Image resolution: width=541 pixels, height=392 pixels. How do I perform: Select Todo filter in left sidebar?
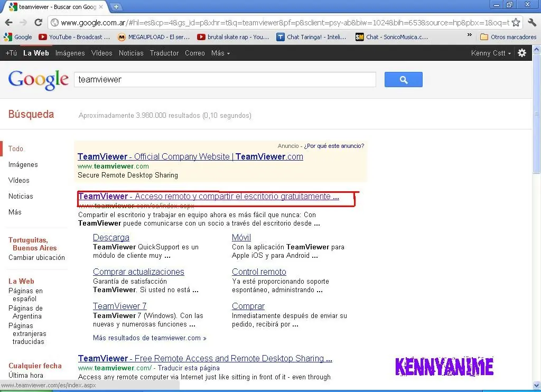pos(16,149)
